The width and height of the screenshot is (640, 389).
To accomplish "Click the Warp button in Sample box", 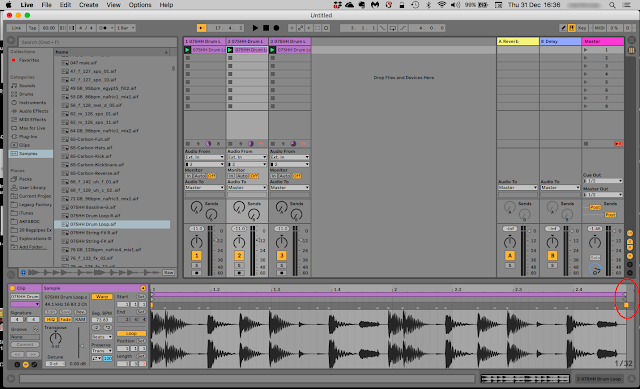I will click(x=102, y=297).
